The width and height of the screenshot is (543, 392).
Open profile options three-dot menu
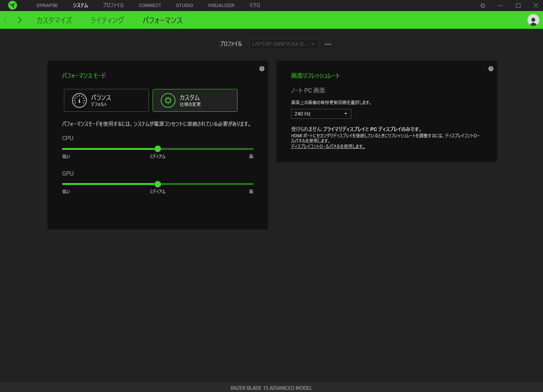[x=328, y=44]
